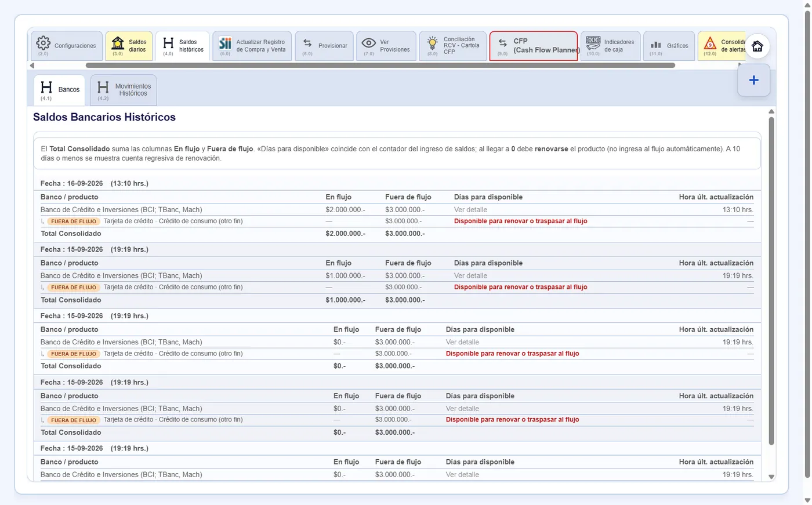Go to home with the house icon
The width and height of the screenshot is (812, 505).
tap(757, 46)
